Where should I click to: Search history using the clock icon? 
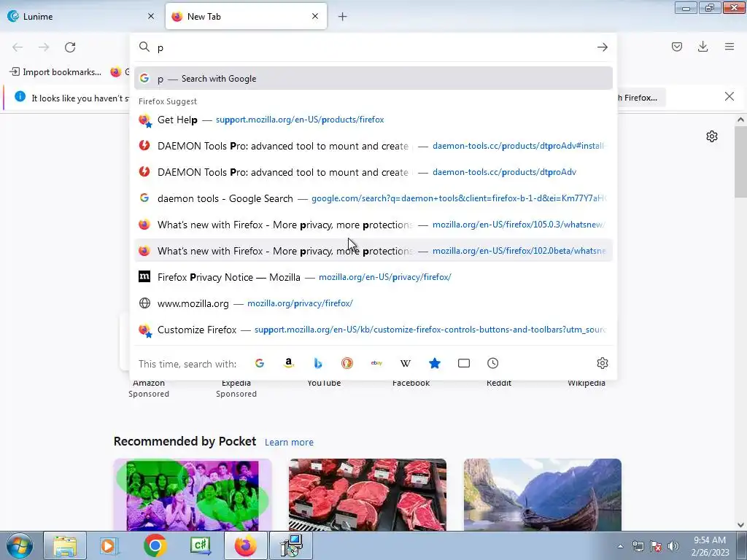click(x=493, y=363)
